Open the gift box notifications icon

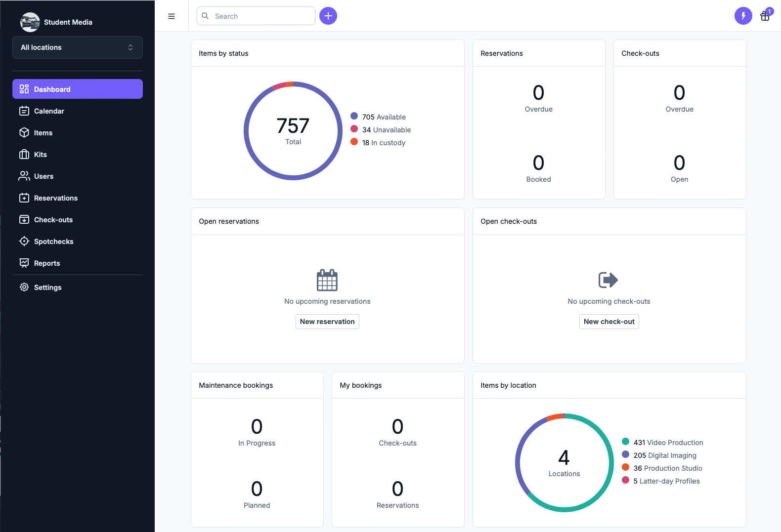tap(765, 16)
